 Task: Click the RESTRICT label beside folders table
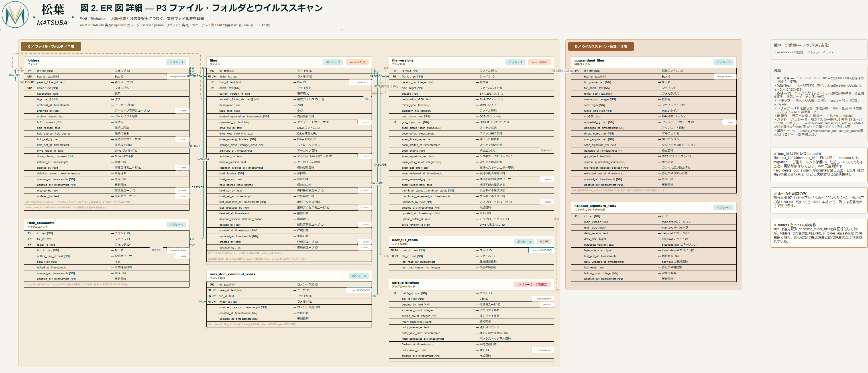click(x=15, y=75)
